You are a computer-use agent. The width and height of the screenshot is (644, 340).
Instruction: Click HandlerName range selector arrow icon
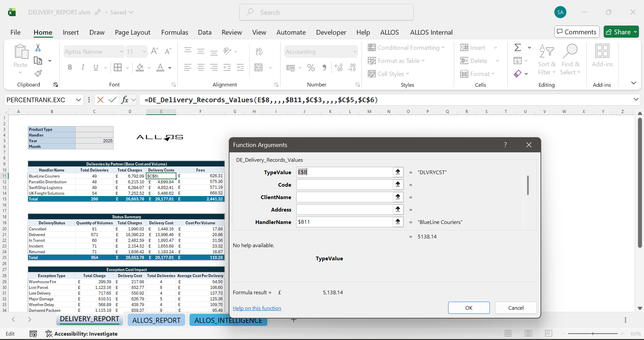click(398, 222)
